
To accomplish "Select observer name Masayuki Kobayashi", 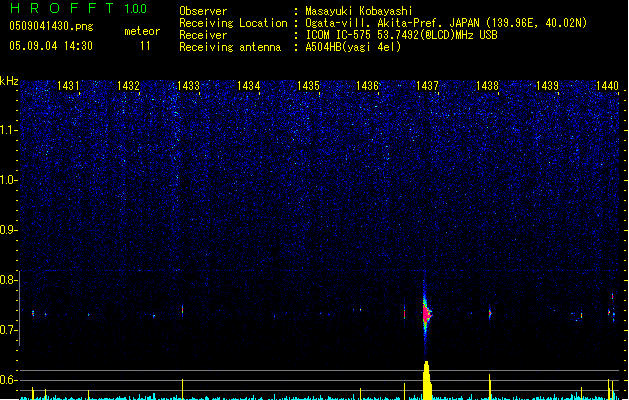I will (x=359, y=11).
